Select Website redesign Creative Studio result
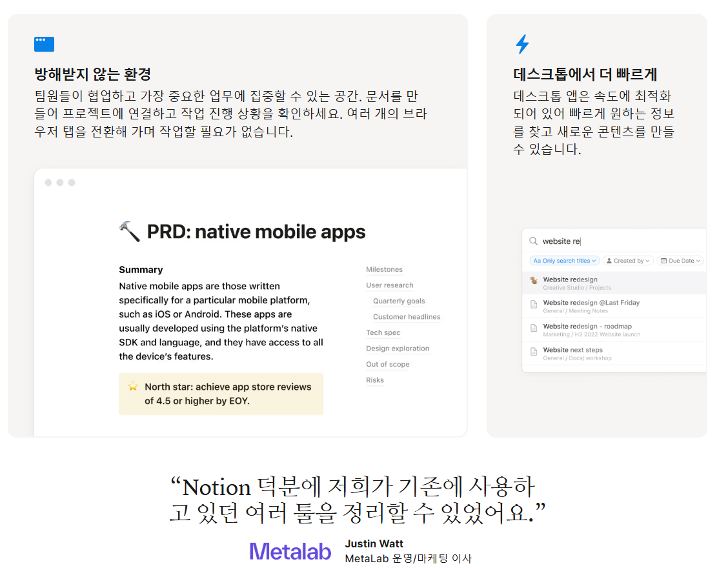This screenshot has width=728, height=568. pyautogui.click(x=614, y=283)
